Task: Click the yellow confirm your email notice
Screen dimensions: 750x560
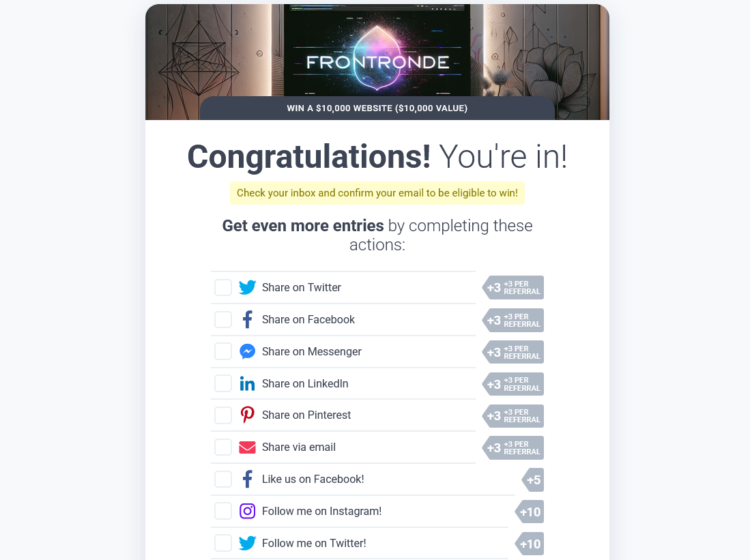Action: 377,193
